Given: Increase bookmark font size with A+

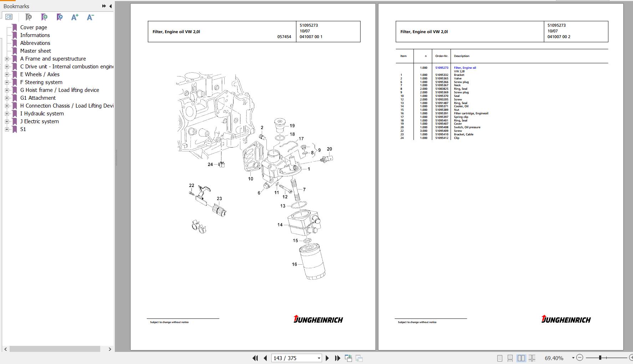Looking at the screenshot, I should 75,17.
